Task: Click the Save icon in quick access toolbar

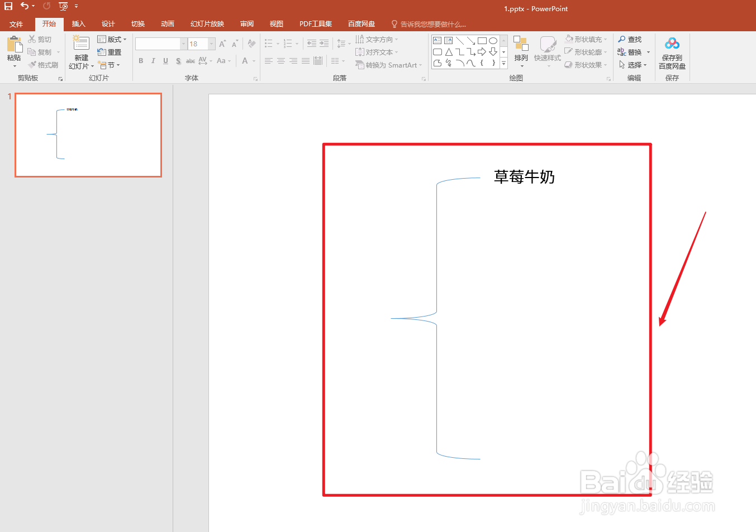Action: point(8,6)
